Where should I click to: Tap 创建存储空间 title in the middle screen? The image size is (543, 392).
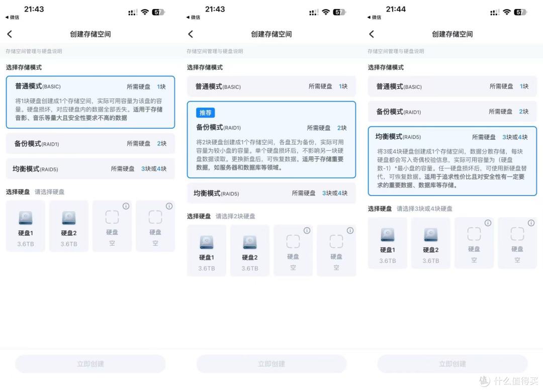pyautogui.click(x=271, y=34)
